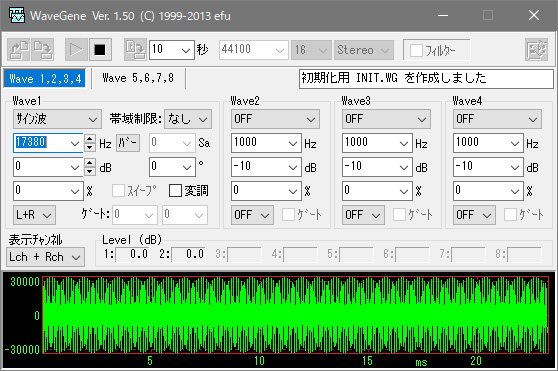Click Level 2 value 0.0 field

[x=188, y=254]
